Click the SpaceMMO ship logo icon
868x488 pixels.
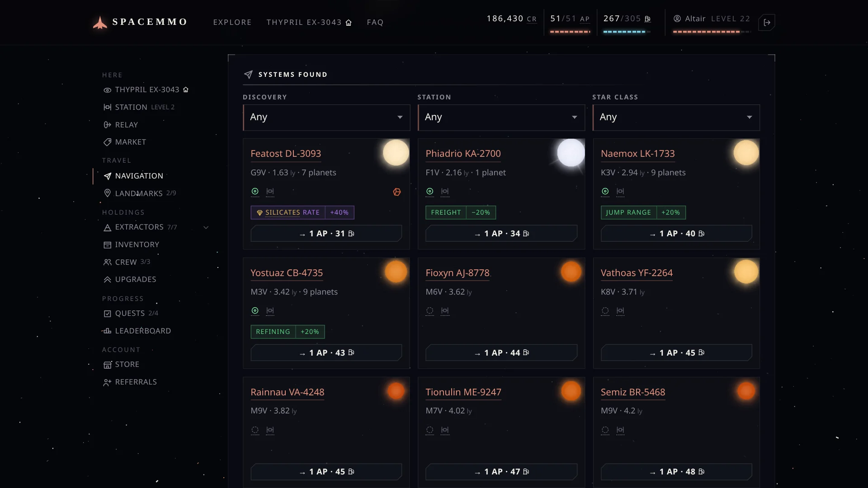(x=100, y=22)
